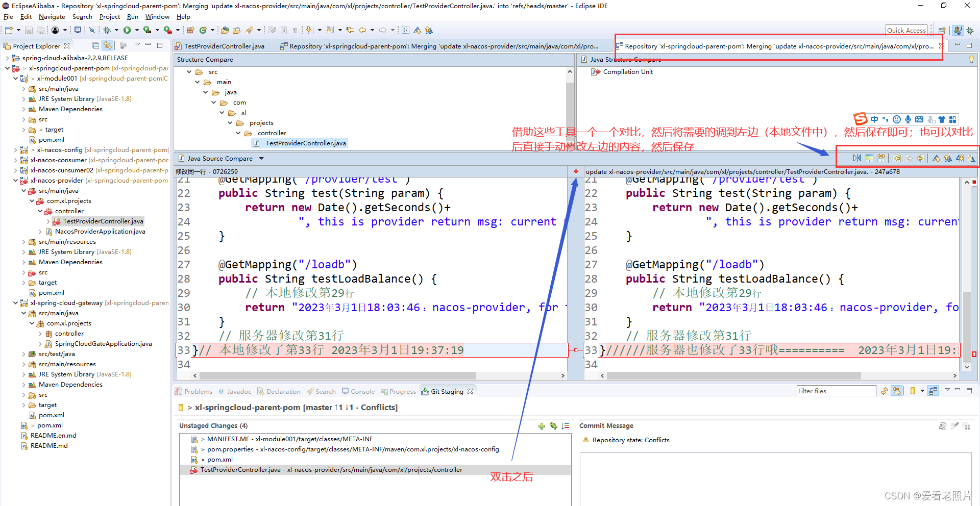Expand the xl-nacos-config project node
This screenshot has width=980, height=506.
pos(15,150)
